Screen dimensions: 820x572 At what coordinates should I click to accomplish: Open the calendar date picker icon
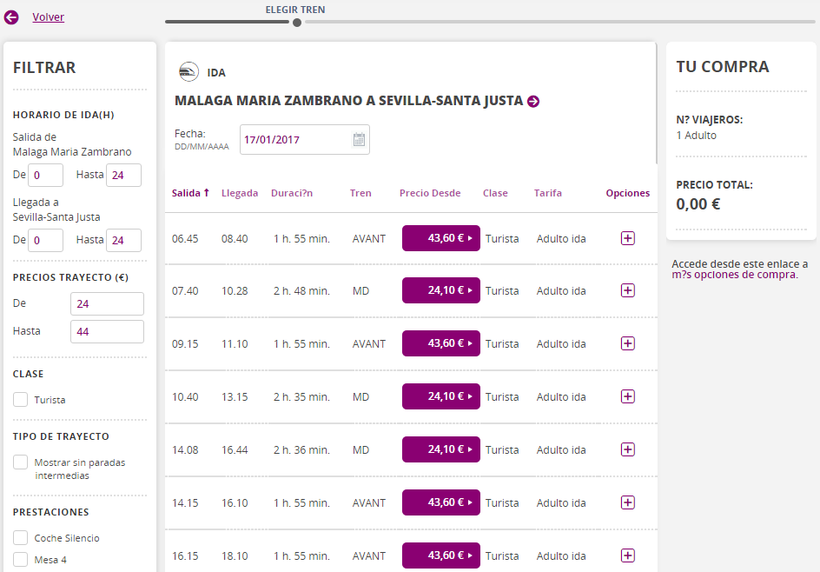(359, 140)
